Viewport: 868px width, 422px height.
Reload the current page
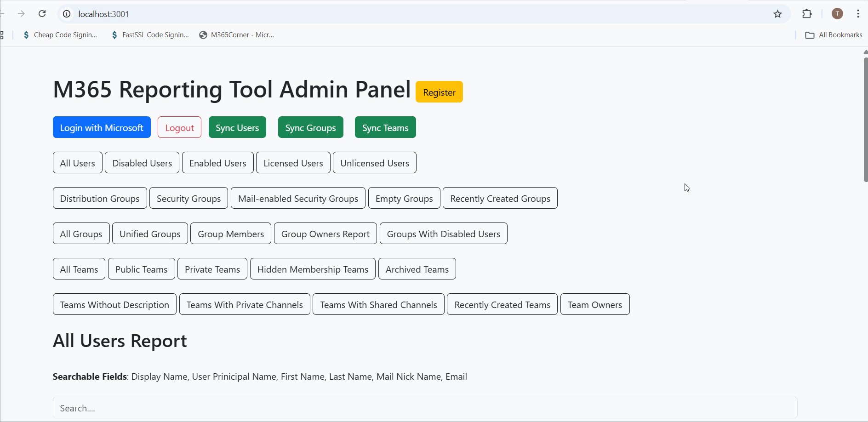coord(42,14)
